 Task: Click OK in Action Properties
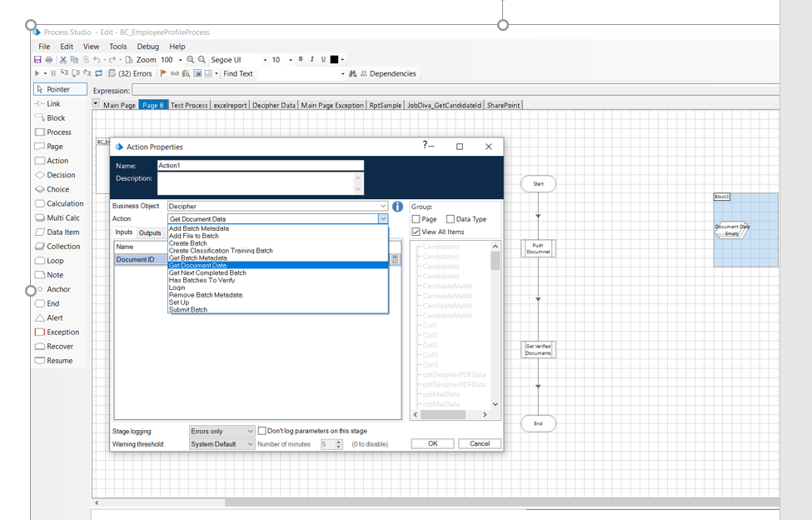coord(432,443)
